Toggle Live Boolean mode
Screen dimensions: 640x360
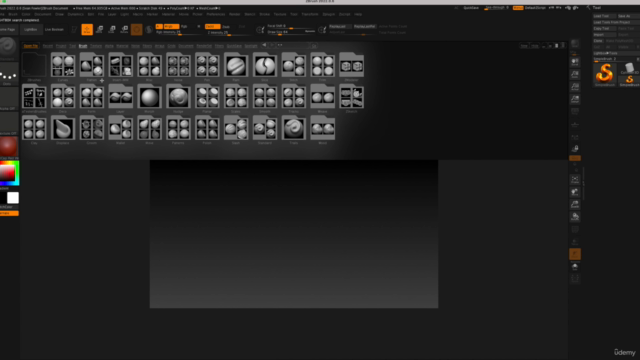54,29
